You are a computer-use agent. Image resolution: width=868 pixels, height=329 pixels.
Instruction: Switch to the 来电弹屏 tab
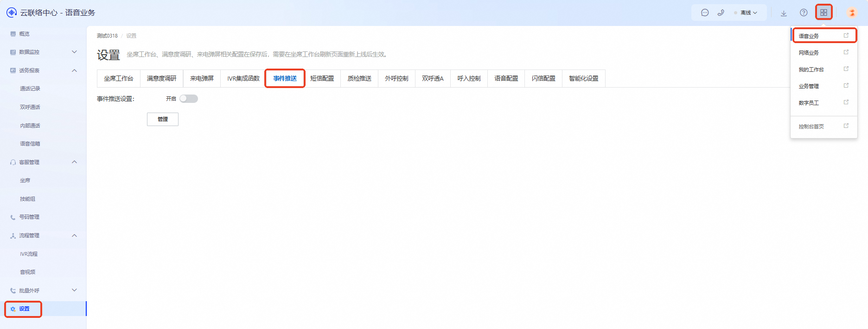tap(202, 78)
